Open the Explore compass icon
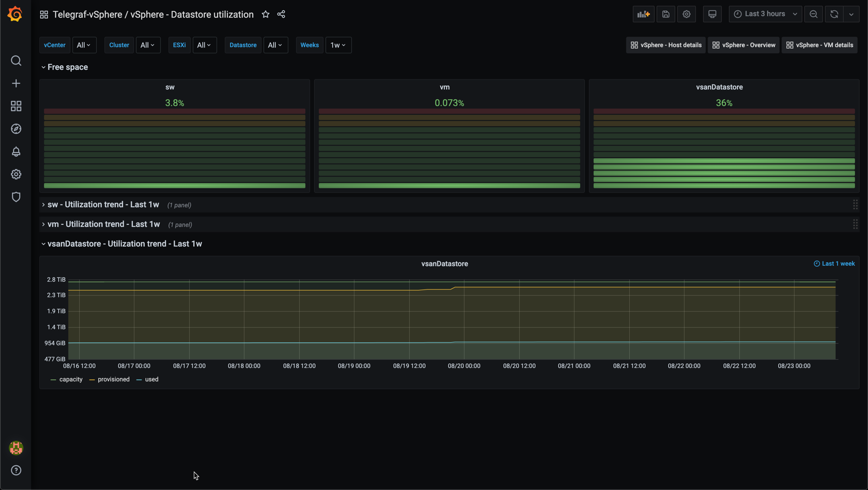868x490 pixels. (x=16, y=129)
